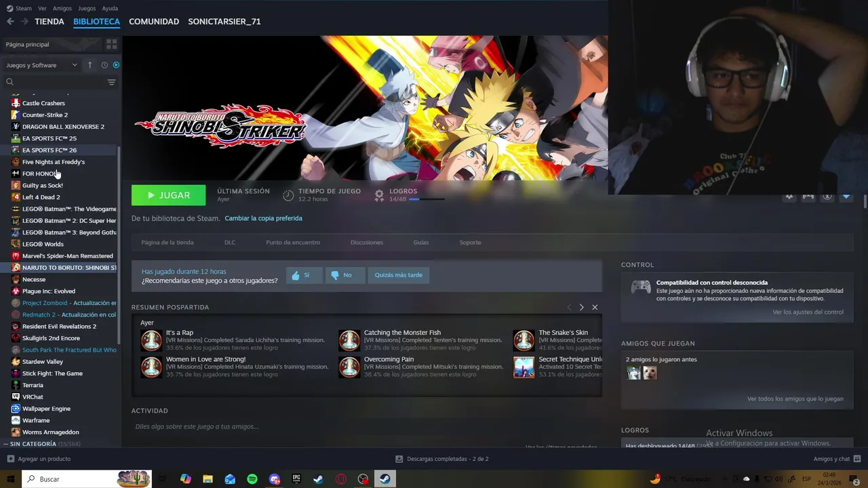Click the Terraria game icon
The height and width of the screenshot is (488, 868).
(x=16, y=385)
